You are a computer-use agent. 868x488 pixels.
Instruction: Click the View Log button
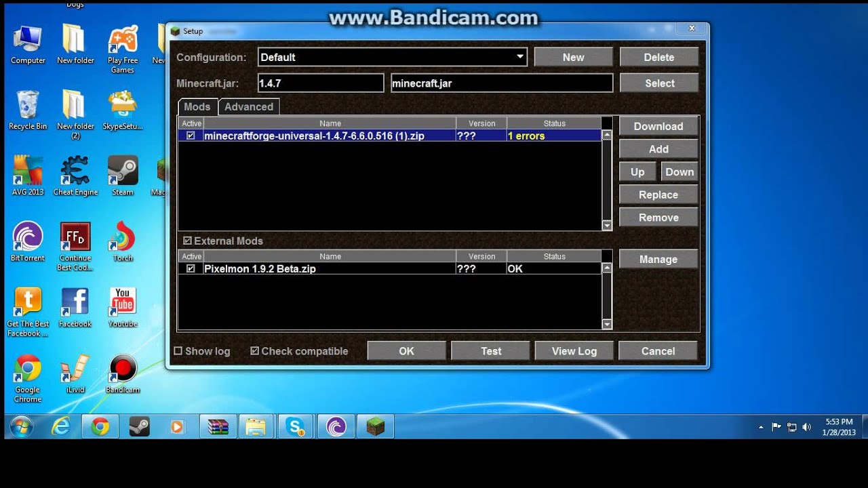tap(574, 350)
